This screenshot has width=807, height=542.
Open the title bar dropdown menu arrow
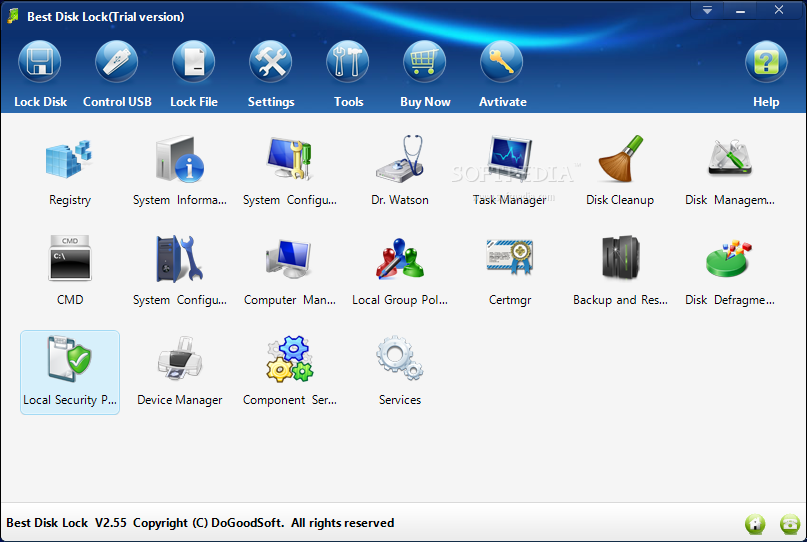(707, 10)
